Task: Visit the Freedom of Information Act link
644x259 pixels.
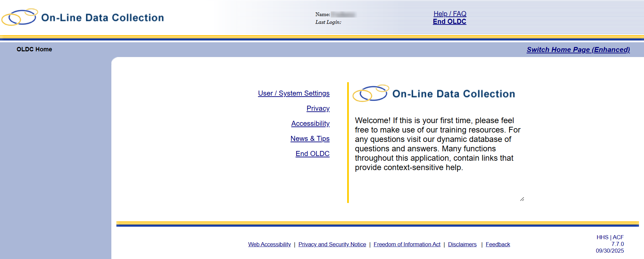Action: pyautogui.click(x=407, y=244)
